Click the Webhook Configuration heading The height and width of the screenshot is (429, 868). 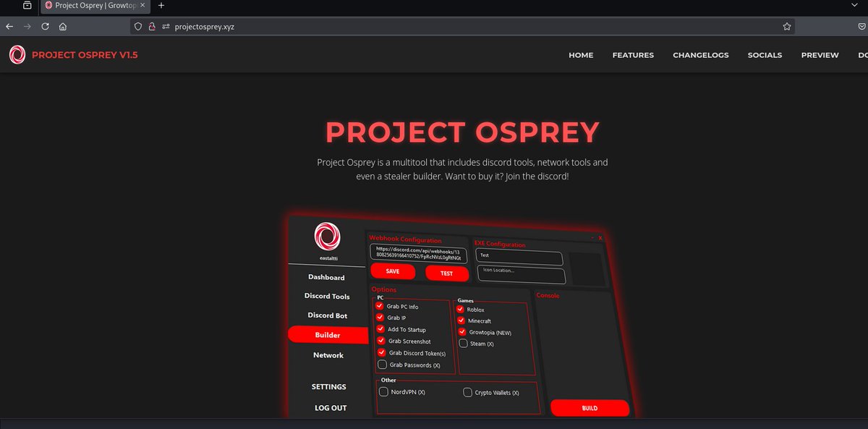405,239
